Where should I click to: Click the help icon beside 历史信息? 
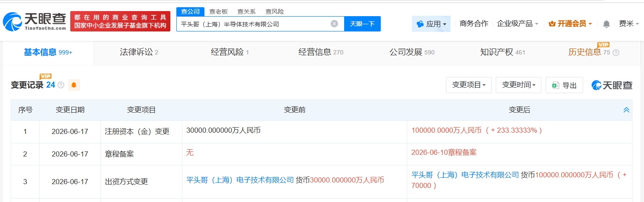(x=615, y=53)
